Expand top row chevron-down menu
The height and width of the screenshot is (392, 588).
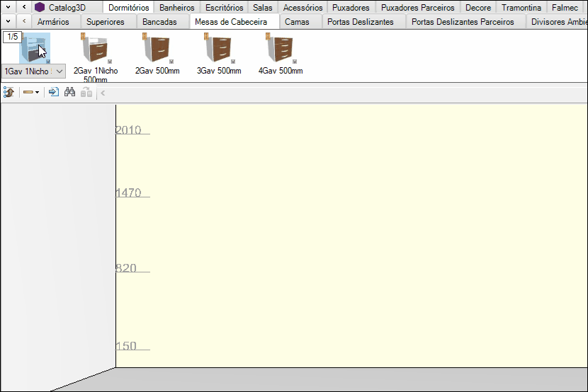8,7
